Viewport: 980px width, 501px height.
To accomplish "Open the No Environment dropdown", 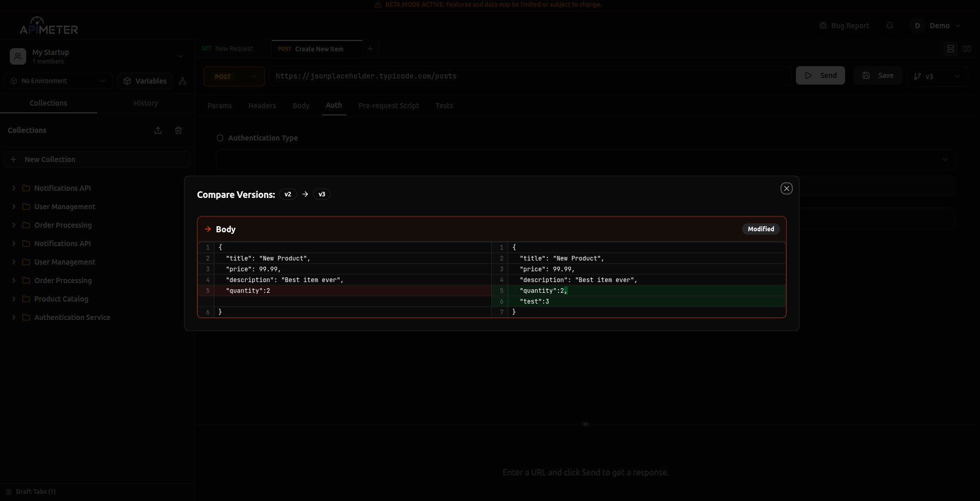I will point(103,81).
